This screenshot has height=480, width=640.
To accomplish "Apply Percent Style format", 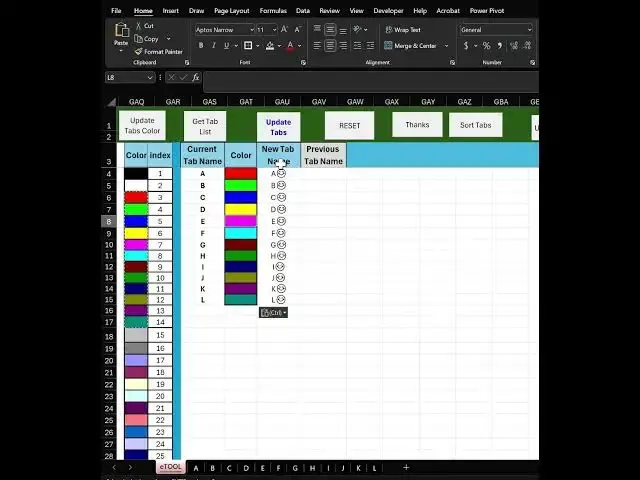I will (487, 46).
